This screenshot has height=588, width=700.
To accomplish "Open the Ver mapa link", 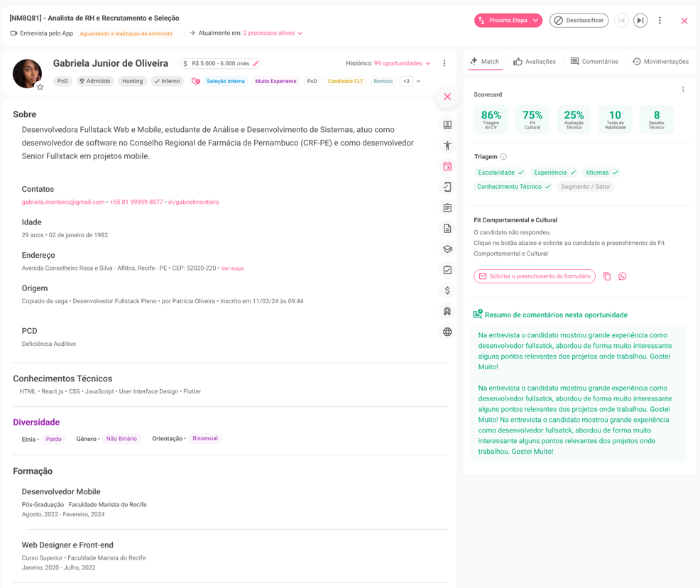I will (232, 268).
